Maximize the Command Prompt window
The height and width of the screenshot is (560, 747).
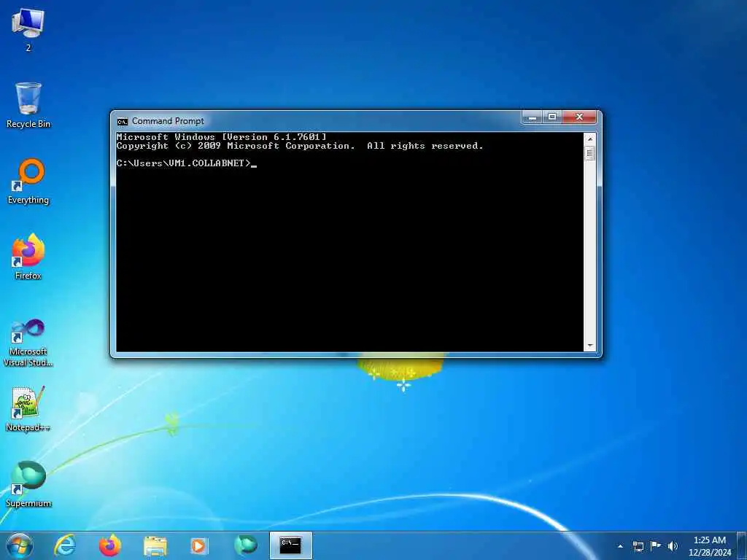pos(552,117)
